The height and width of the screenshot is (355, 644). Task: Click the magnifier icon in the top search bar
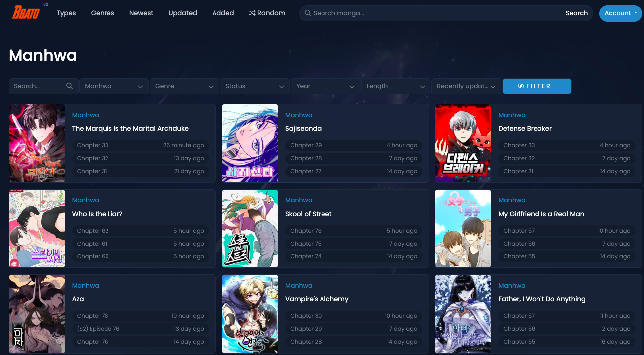pyautogui.click(x=308, y=13)
